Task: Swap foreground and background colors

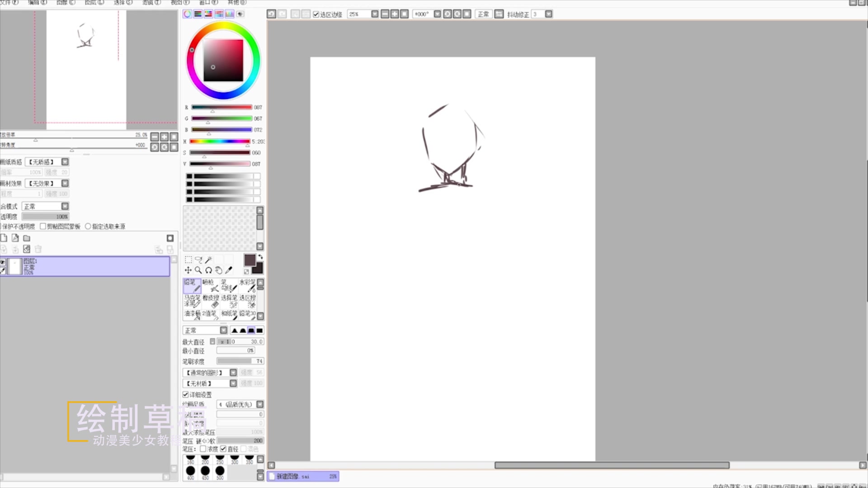Action: 260,257
